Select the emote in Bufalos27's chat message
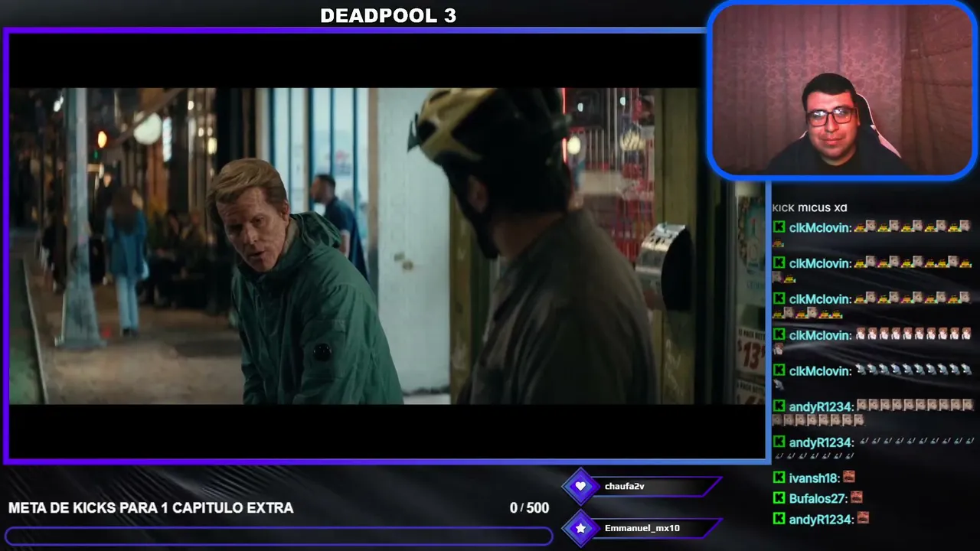Screen dimensions: 980x551 pos(857,497)
